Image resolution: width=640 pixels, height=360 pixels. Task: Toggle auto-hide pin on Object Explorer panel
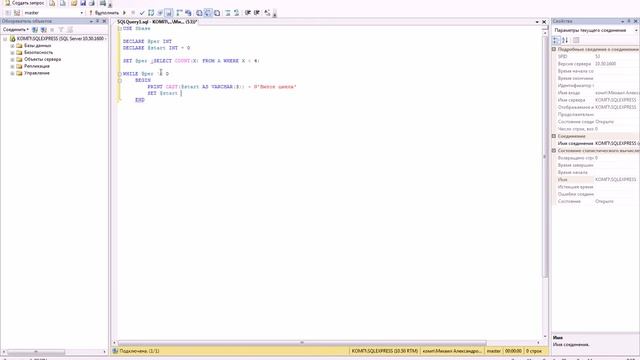(98, 21)
